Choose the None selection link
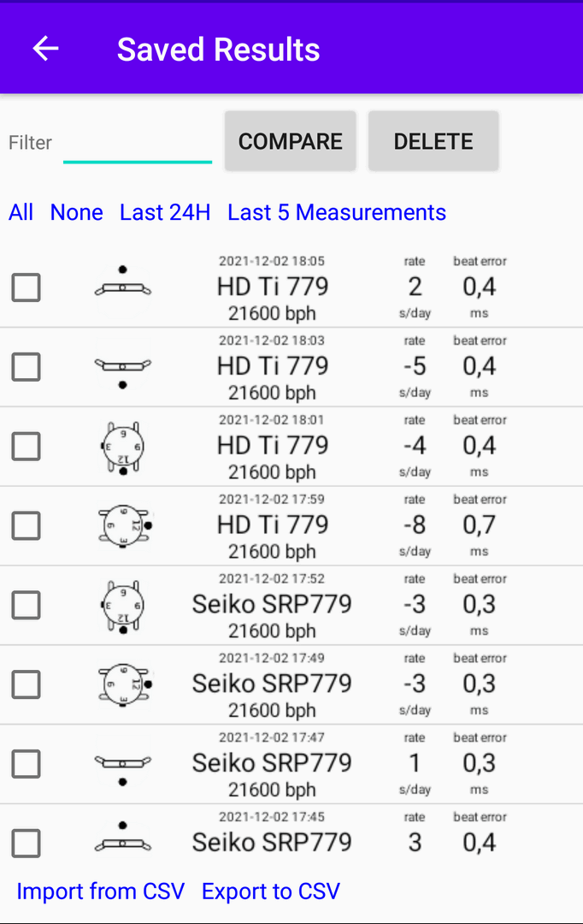The image size is (583, 924). point(77,212)
